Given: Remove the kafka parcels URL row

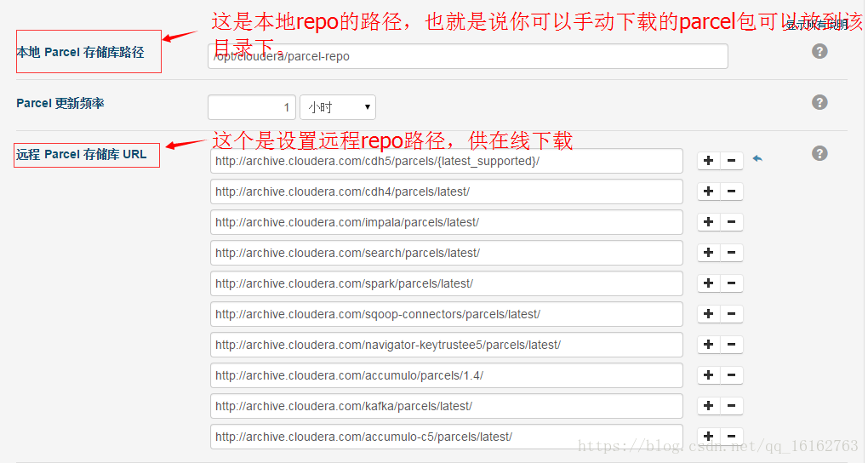Looking at the screenshot, I should (x=731, y=406).
